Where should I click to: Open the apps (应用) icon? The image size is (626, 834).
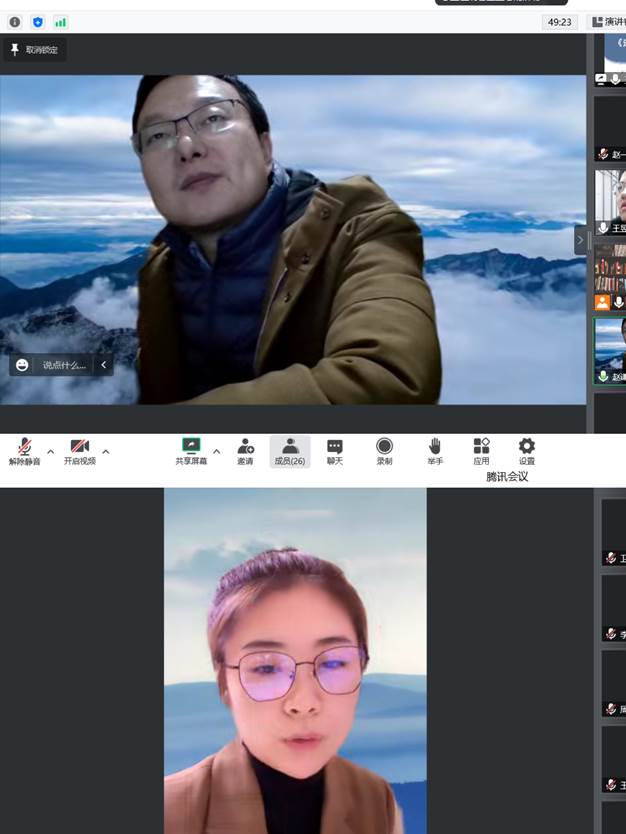[x=481, y=450]
